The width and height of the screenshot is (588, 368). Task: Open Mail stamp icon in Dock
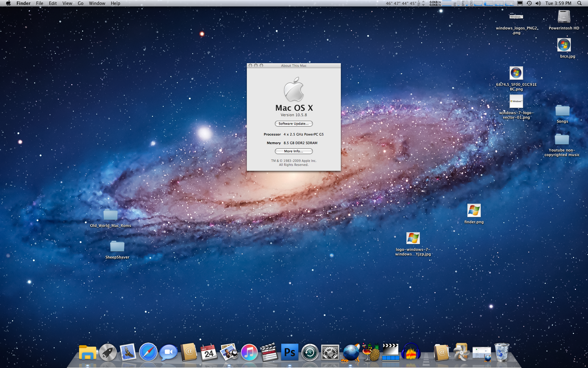click(128, 352)
